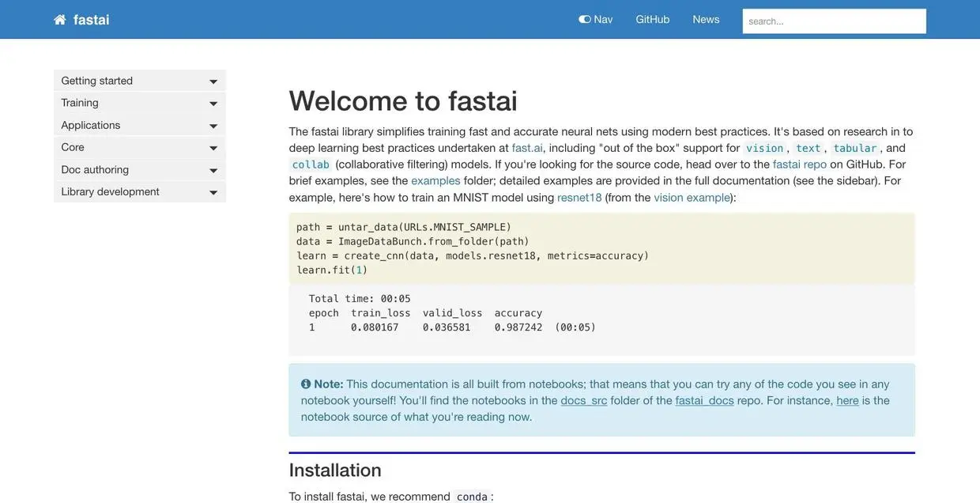This screenshot has height=503, width=980.
Task: Open the vision module link
Action: click(765, 148)
